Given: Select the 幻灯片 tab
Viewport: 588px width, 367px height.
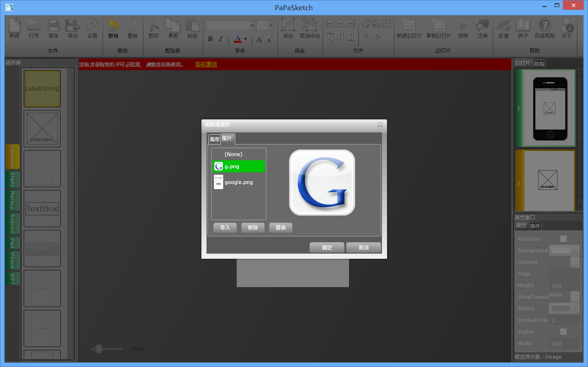Looking at the screenshot, I should pos(523,63).
